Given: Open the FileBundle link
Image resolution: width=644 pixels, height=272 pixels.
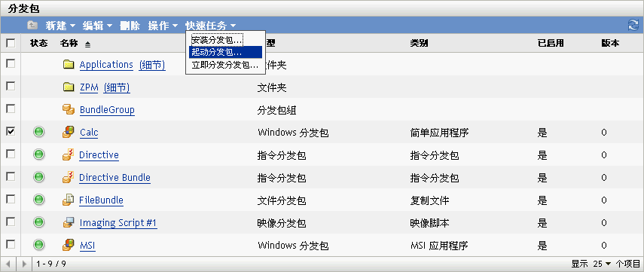Looking at the screenshot, I should (101, 200).
